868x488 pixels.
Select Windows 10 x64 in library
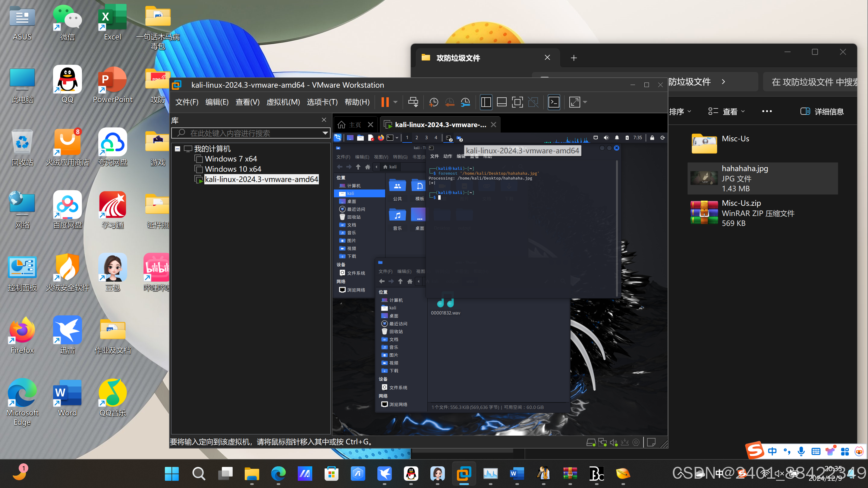233,169
